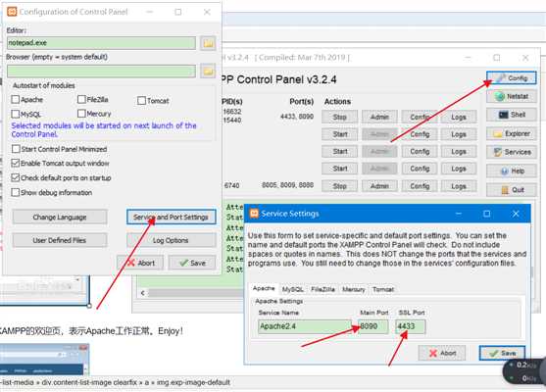Open the Shell in XAMPP Control Panel
The width and height of the screenshot is (546, 392).
pyautogui.click(x=511, y=115)
